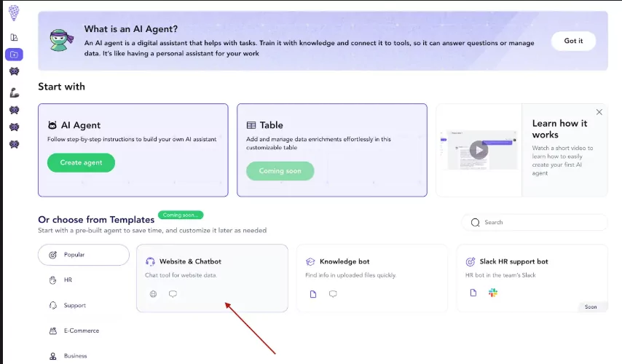Click the templates Search field
The height and width of the screenshot is (364, 622).
click(x=539, y=222)
